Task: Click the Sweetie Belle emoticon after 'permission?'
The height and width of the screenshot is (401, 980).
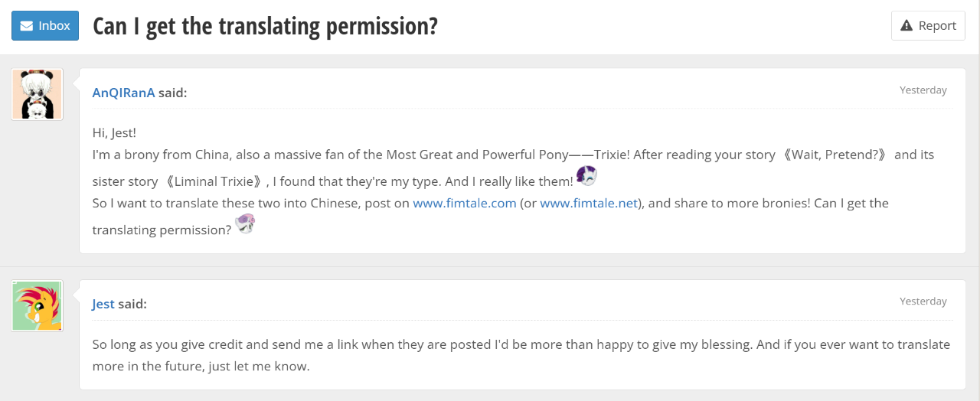Action: click(245, 224)
